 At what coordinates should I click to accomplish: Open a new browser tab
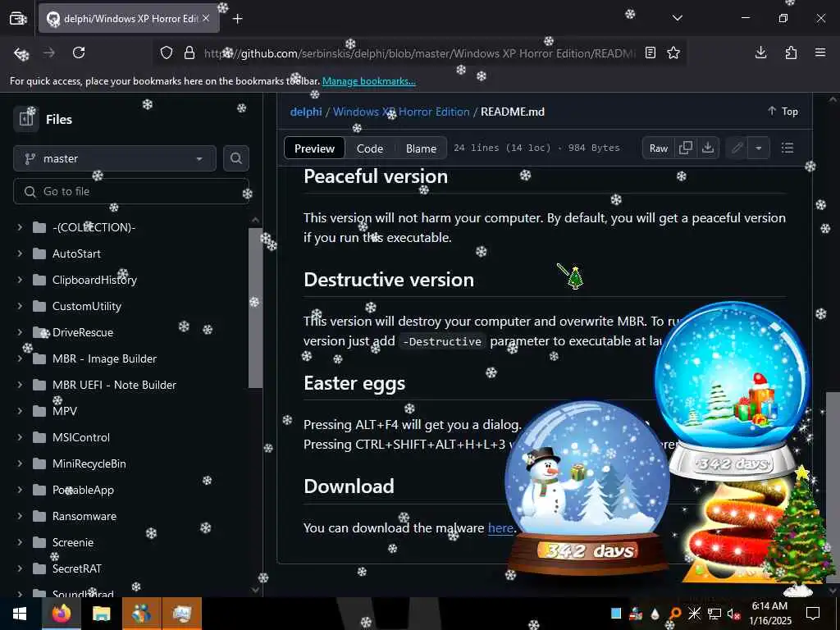(238, 19)
